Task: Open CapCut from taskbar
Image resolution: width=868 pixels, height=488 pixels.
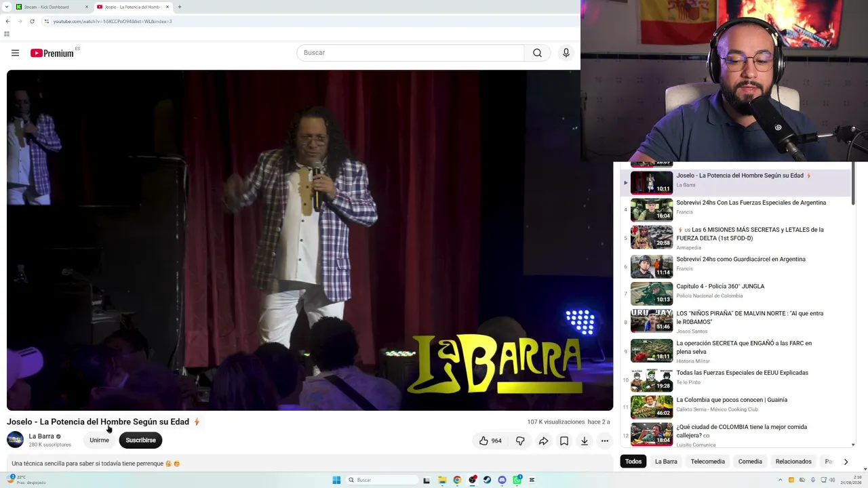Action: click(x=532, y=480)
